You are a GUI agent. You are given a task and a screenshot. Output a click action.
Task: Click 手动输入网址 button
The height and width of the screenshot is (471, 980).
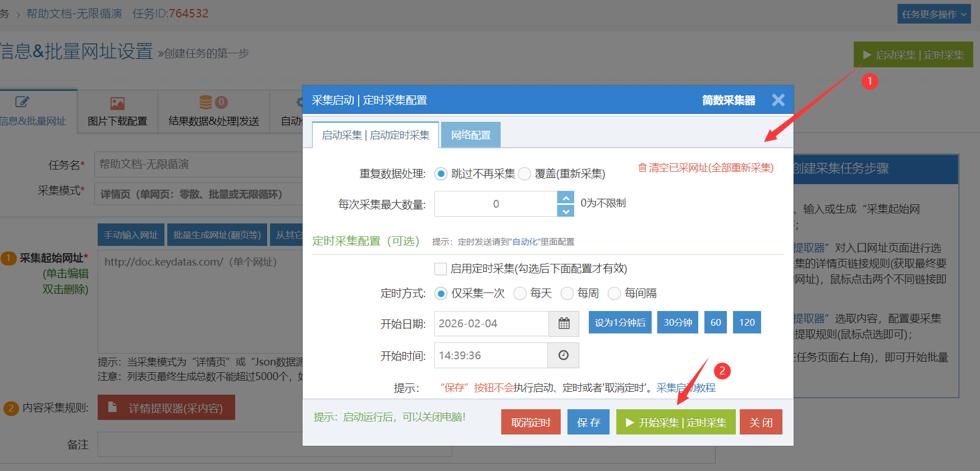131,235
